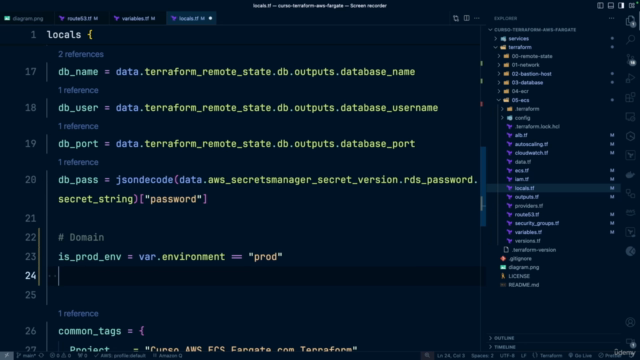Toggle the Secondary Side Bar layout button
Screen dimensions: 640x360
[x=621, y=6]
